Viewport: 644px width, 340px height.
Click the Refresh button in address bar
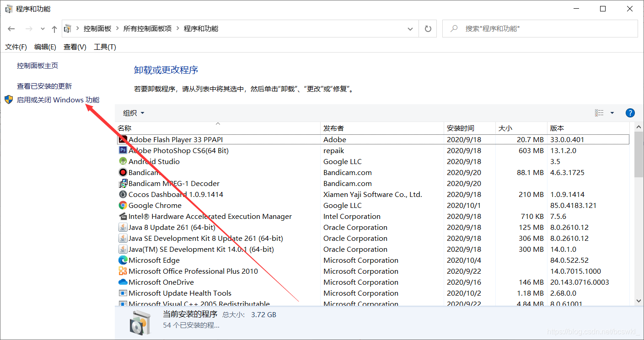tap(428, 29)
